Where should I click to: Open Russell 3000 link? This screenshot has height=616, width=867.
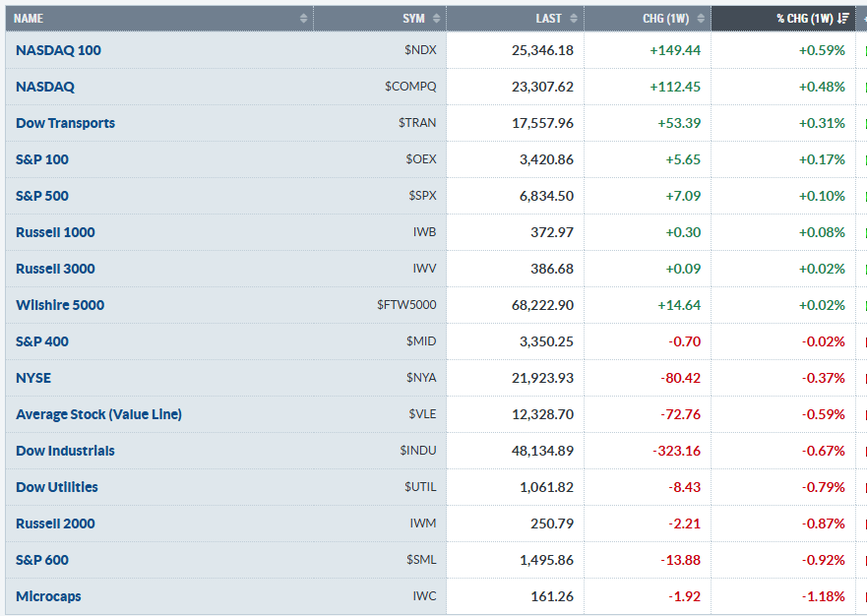pos(55,269)
